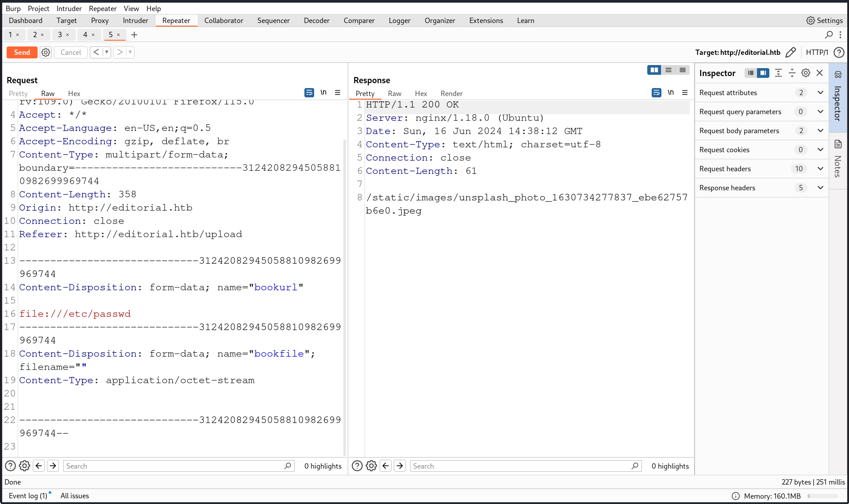Open response search help icon

pos(357,466)
